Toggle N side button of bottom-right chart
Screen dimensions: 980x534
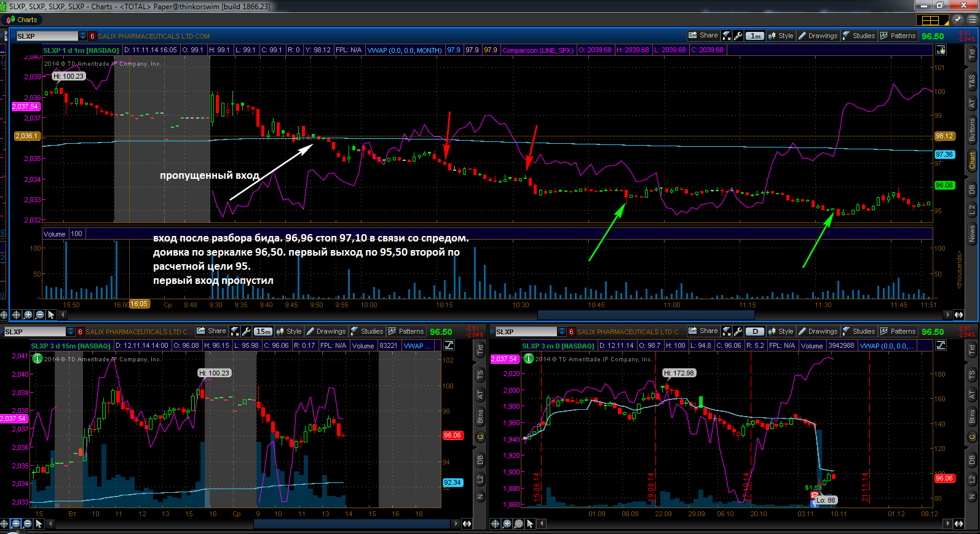pyautogui.click(x=972, y=497)
